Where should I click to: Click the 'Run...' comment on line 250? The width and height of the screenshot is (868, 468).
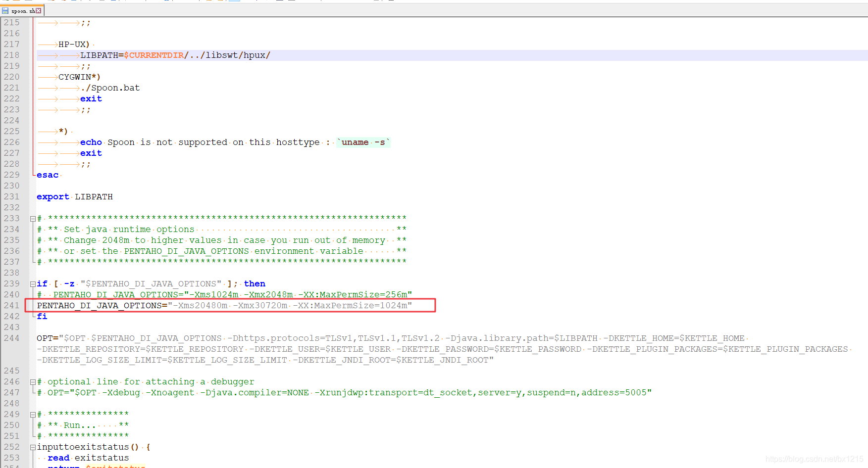(80, 425)
